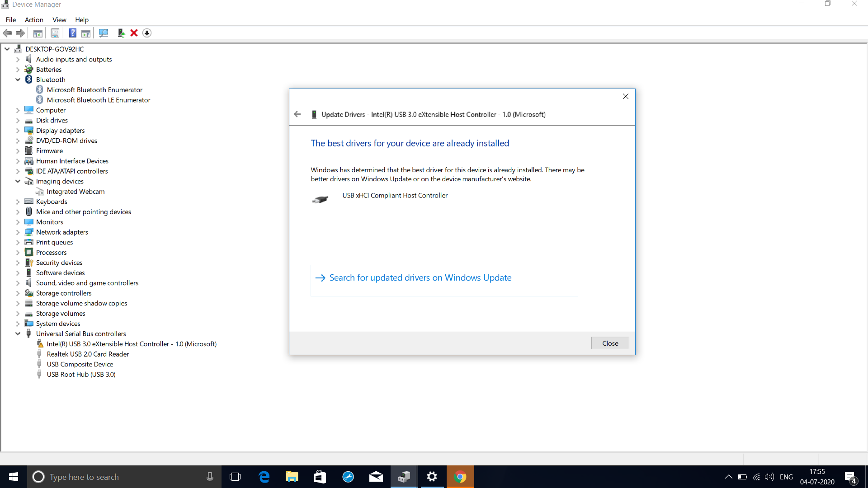Click the volume speaker tray icon
The width and height of the screenshot is (868, 488).
click(769, 477)
